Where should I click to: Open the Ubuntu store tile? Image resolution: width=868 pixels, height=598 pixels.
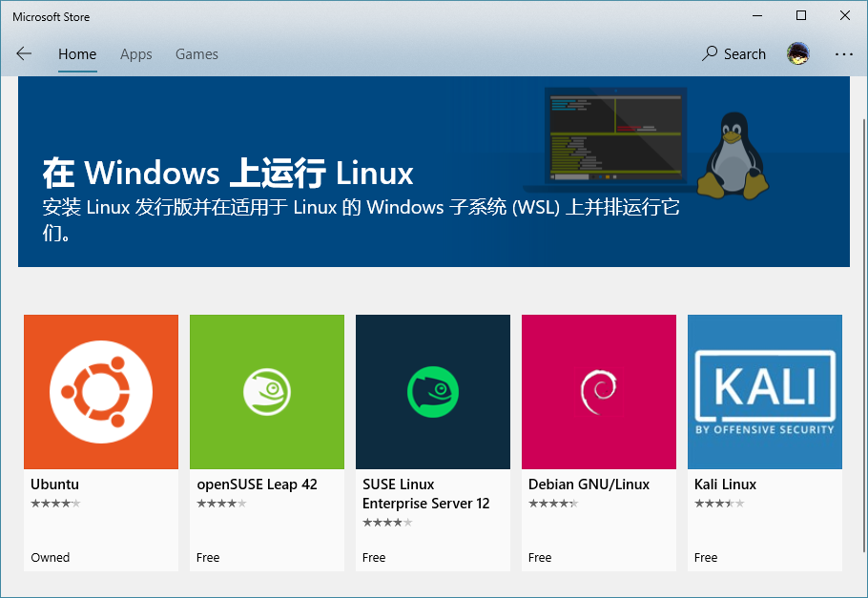point(101,391)
